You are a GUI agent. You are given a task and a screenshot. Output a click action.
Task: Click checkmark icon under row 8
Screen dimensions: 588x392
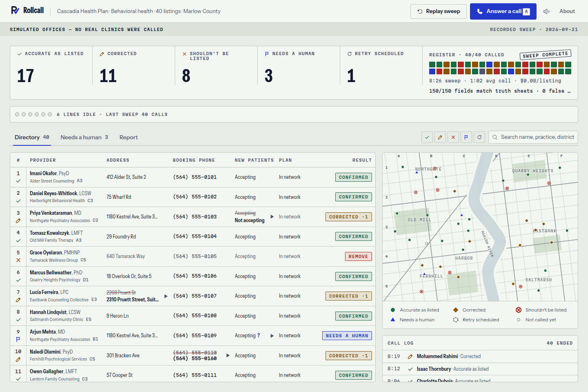(x=18, y=320)
